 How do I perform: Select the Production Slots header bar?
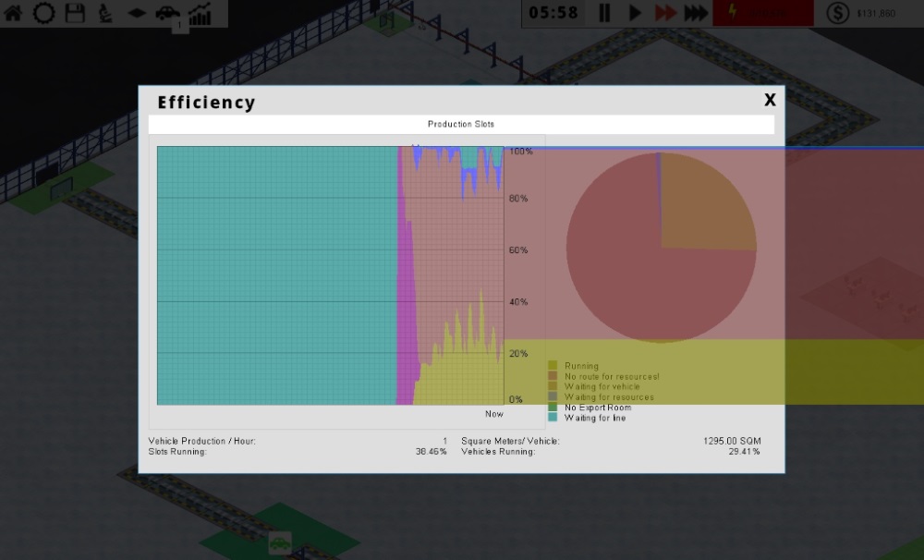coord(461,125)
